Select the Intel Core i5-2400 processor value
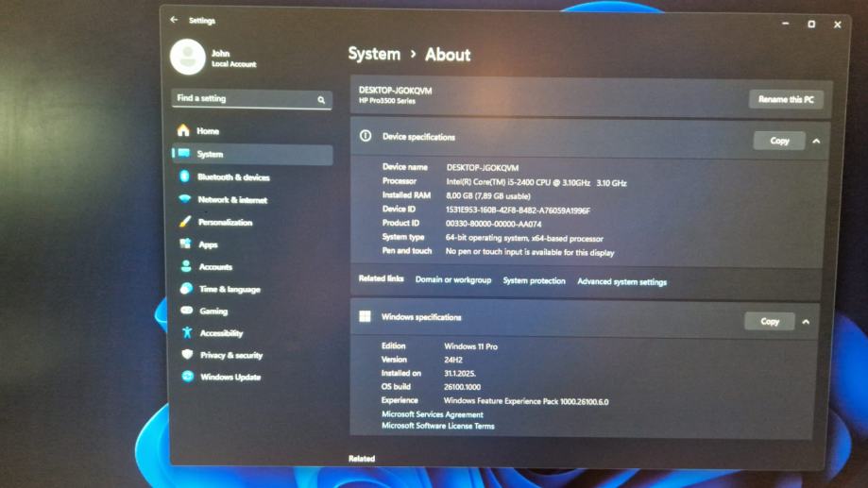Viewport: 868px width, 488px height. (536, 182)
